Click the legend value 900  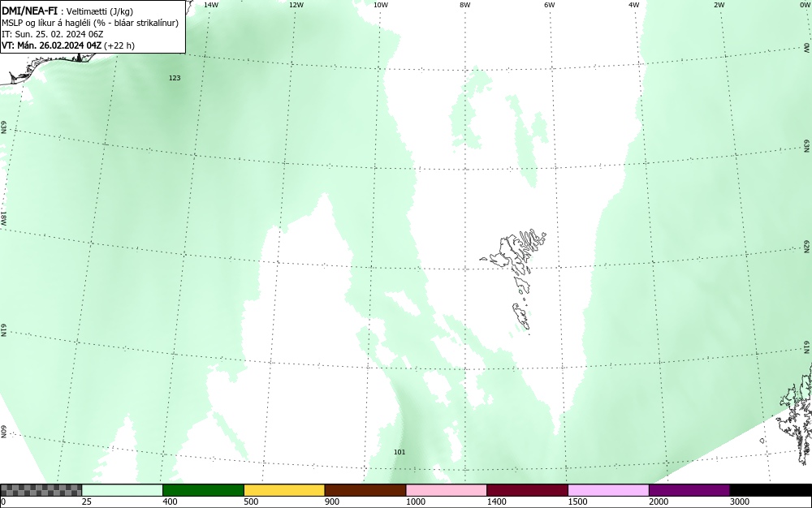click(332, 502)
